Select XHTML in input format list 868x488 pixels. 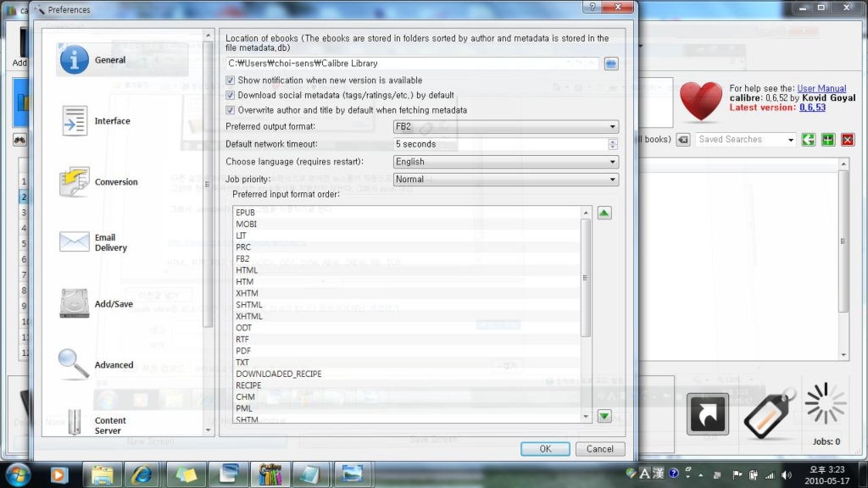click(408, 317)
